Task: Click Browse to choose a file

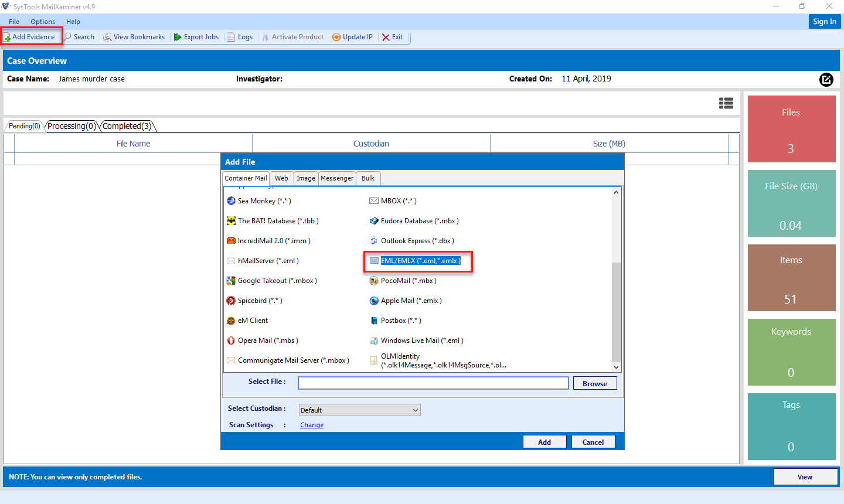Action: (595, 383)
